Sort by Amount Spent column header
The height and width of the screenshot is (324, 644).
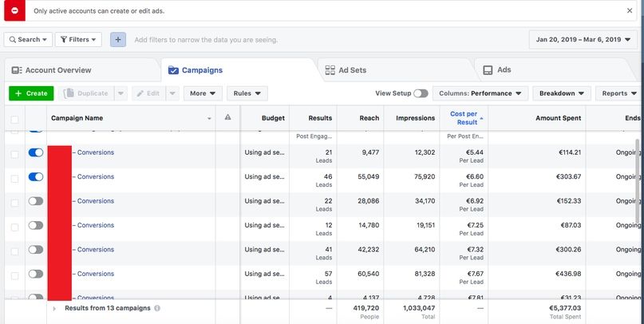click(537, 118)
